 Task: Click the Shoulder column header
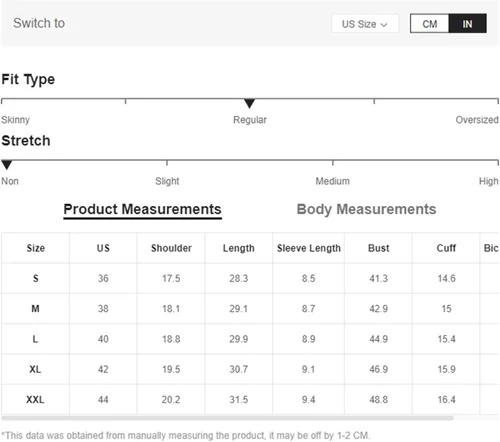(171, 248)
